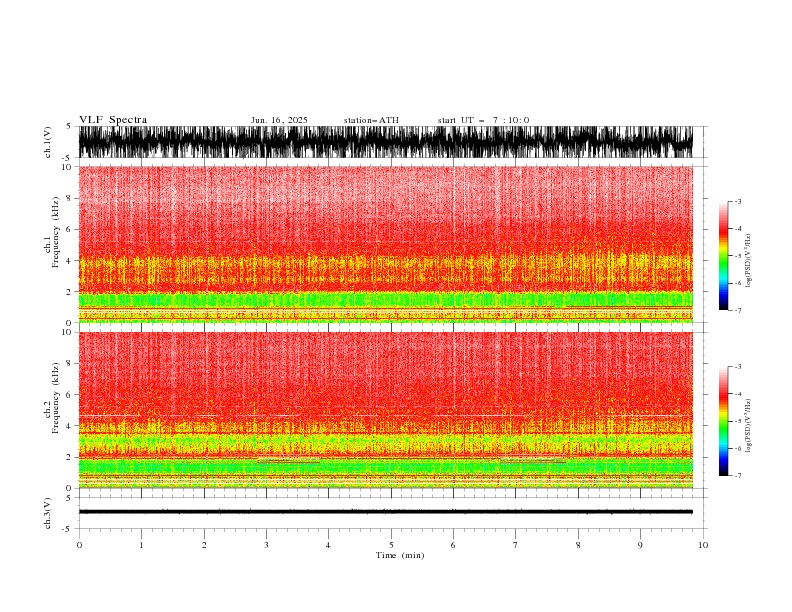
Task: Click time axis tick label "3"
Action: (266, 545)
